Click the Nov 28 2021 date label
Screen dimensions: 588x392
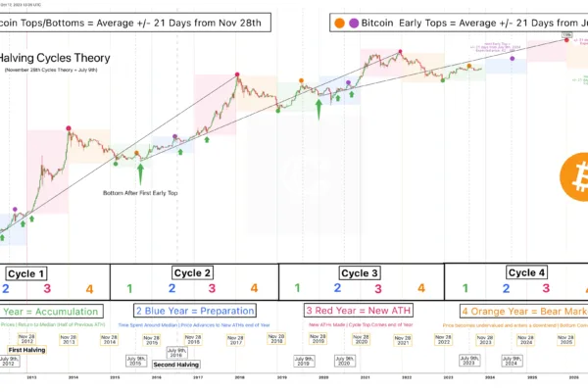pos(403,340)
